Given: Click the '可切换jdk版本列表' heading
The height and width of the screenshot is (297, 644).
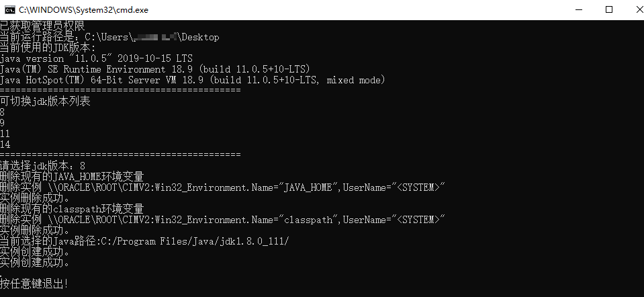Looking at the screenshot, I should point(45,102).
